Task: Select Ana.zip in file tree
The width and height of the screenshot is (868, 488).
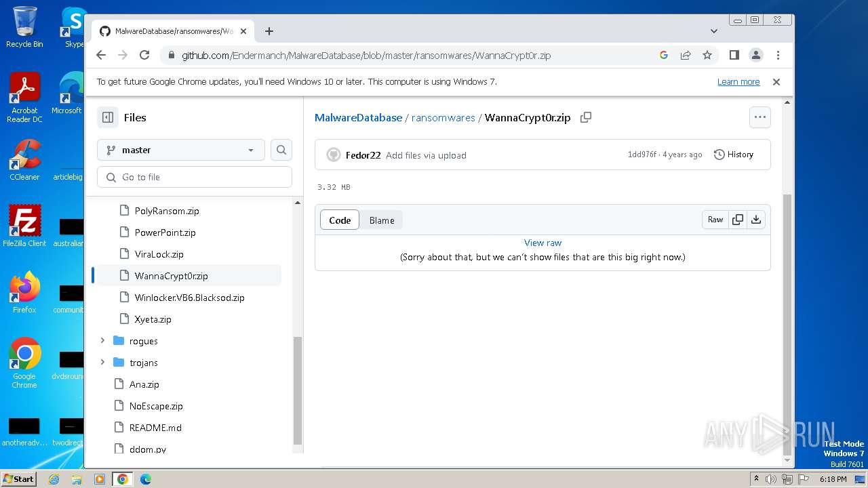Action: 144,384
